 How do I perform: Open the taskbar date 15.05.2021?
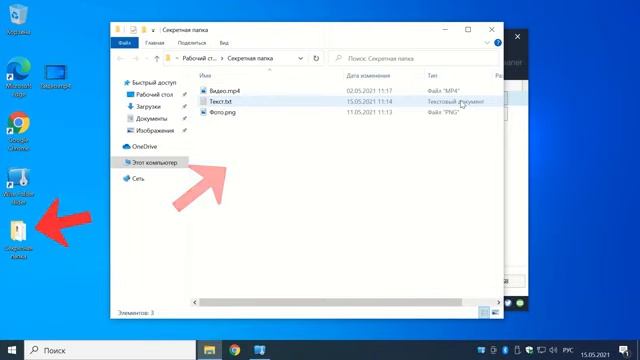pos(595,355)
